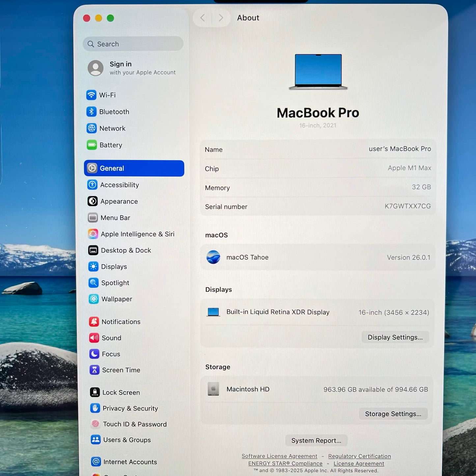476x476 pixels.
Task: Open ENERGY STAR Compliance link
Action: tap(285, 463)
